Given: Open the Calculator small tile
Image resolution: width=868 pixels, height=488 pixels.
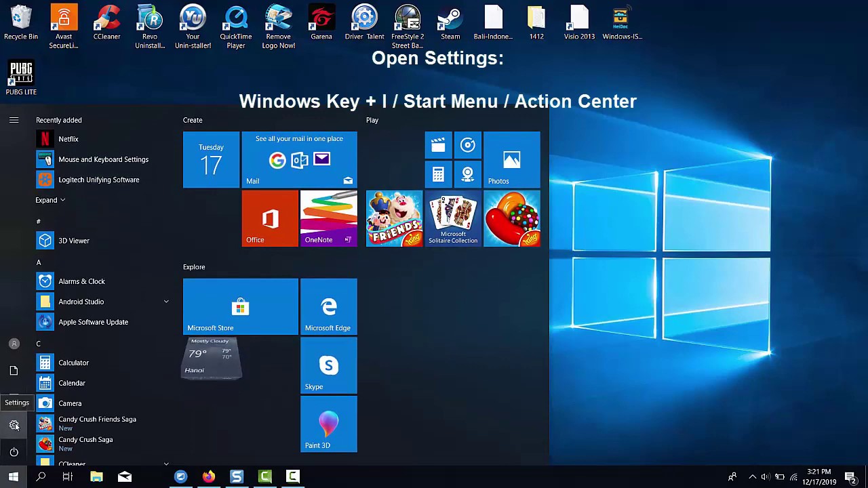Looking at the screenshot, I should click(x=438, y=174).
